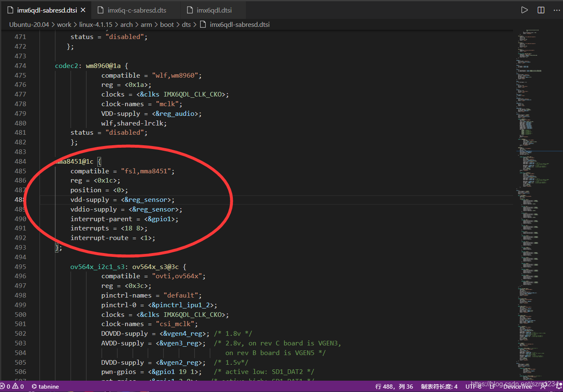The height and width of the screenshot is (392, 563).
Task: Click the /* 1.8v */ comment
Action: point(233,334)
